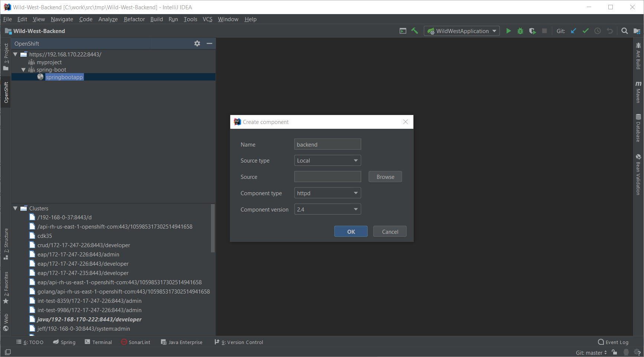Cancel the Create component dialog
The image size is (644, 357).
click(x=390, y=232)
